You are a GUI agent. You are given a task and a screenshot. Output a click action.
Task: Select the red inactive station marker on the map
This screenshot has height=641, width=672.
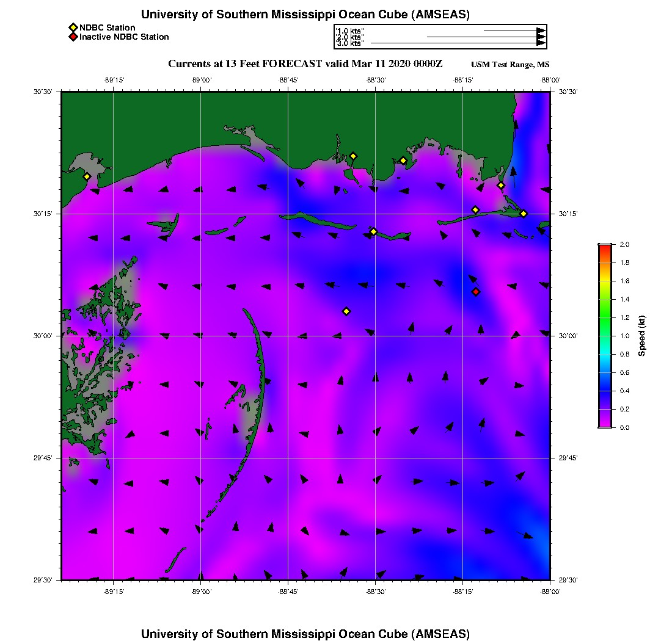pos(476,292)
